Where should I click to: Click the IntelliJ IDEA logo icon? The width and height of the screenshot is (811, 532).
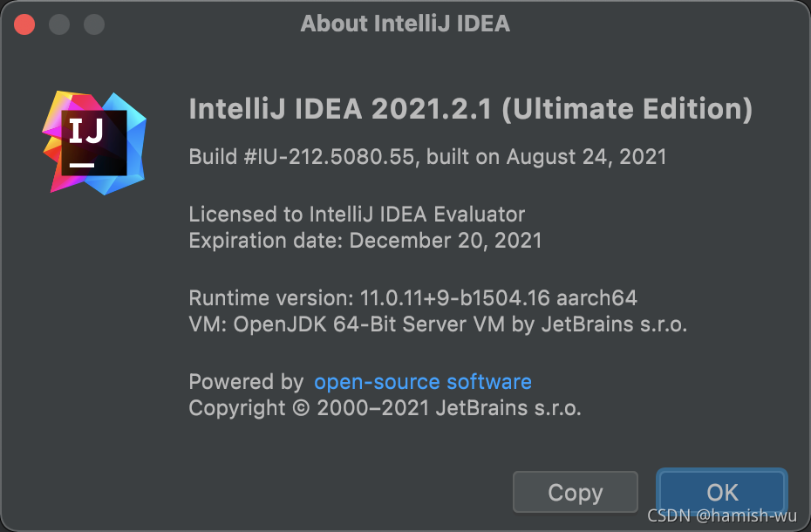click(95, 143)
